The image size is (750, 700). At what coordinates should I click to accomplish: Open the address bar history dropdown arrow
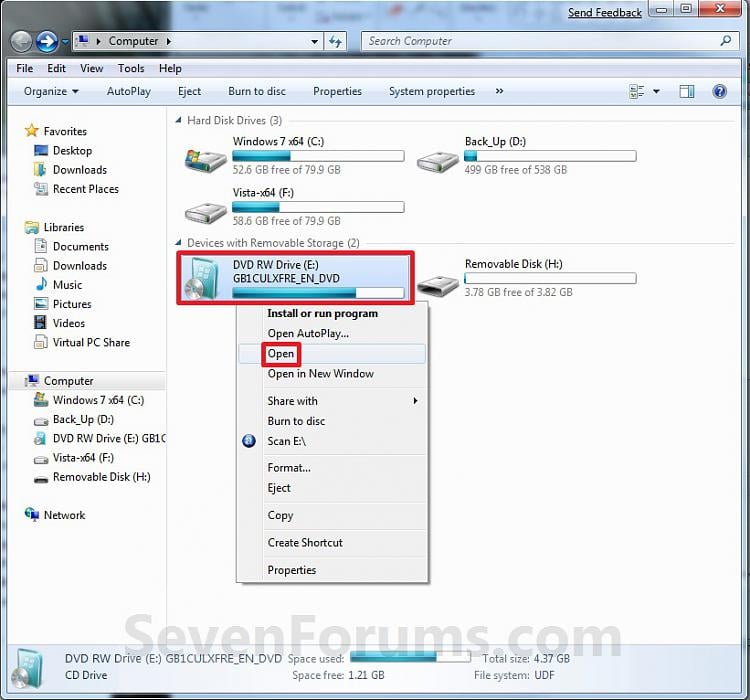[x=314, y=42]
